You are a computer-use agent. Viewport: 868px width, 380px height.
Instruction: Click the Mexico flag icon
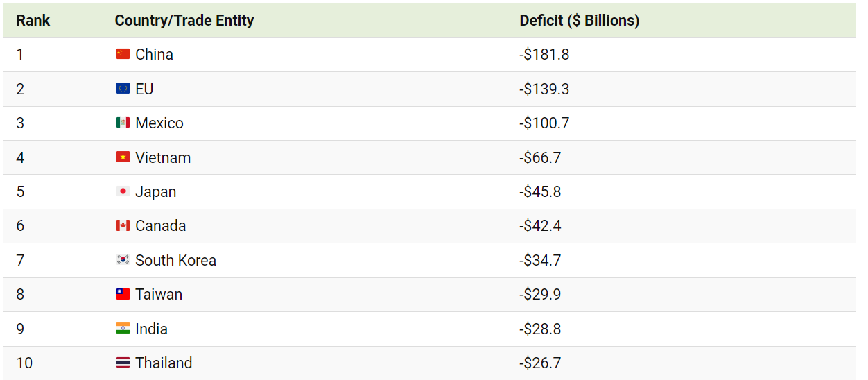(123, 123)
